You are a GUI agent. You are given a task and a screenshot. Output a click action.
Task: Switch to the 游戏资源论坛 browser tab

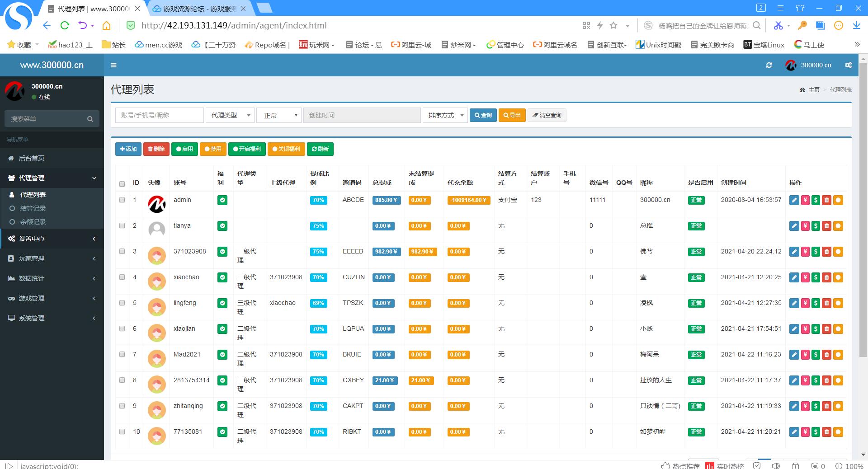point(199,9)
